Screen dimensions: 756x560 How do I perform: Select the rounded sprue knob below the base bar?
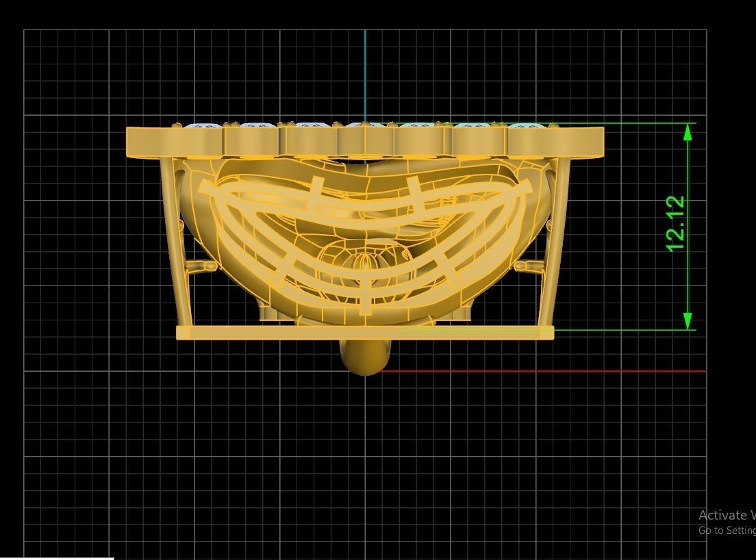(365, 357)
